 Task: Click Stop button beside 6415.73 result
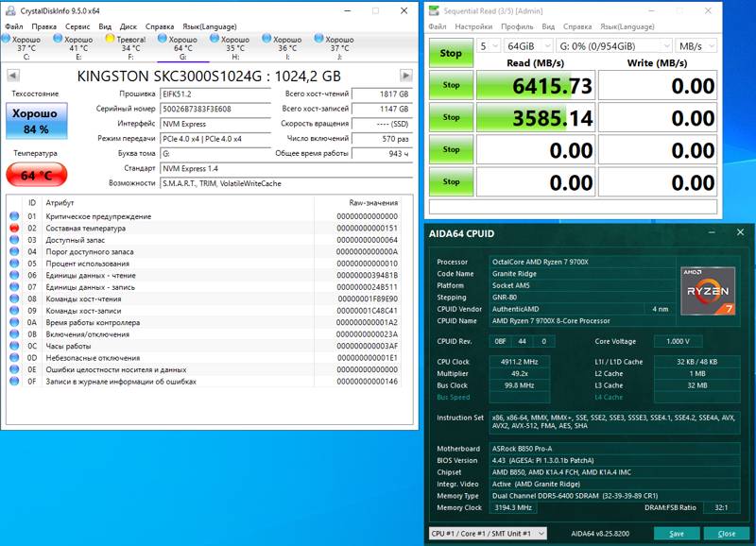click(451, 85)
